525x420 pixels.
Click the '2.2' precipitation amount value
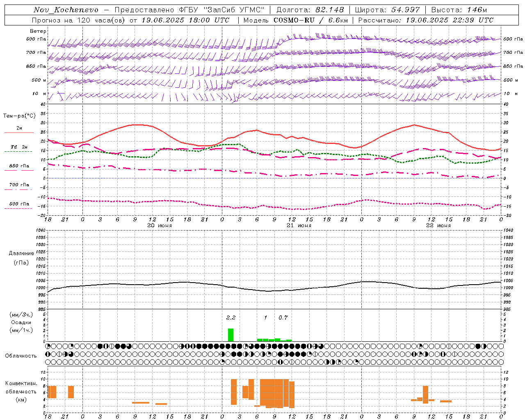tap(231, 317)
